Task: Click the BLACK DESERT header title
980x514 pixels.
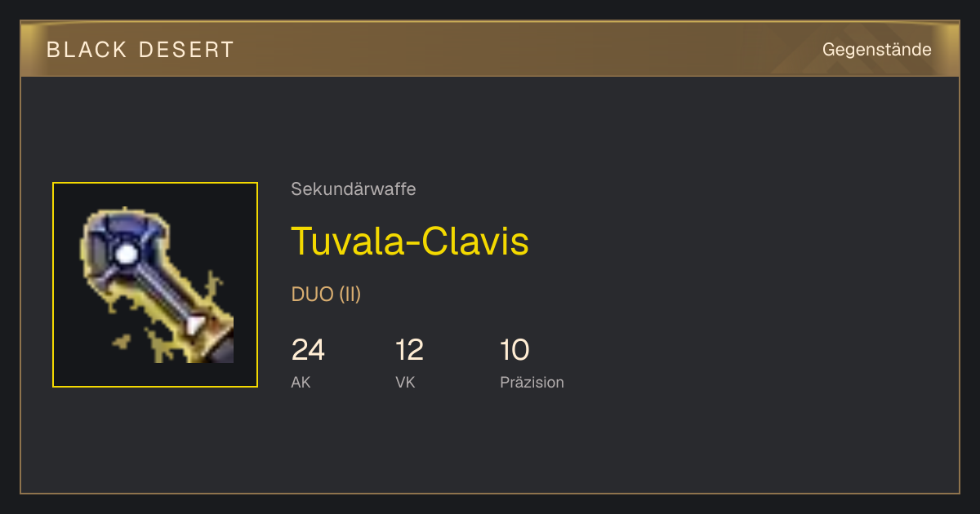Action: tap(140, 50)
